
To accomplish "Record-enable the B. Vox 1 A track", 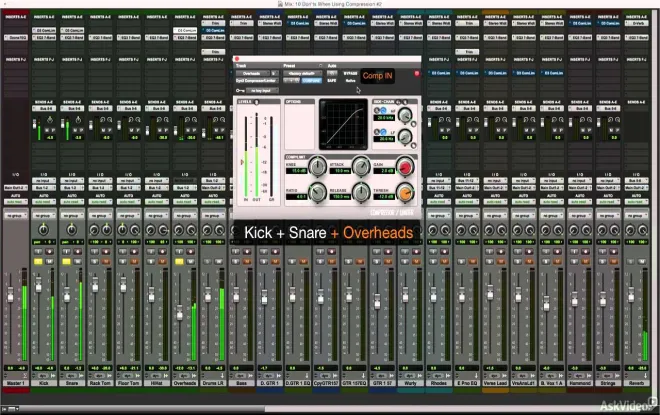I will pos(557,252).
